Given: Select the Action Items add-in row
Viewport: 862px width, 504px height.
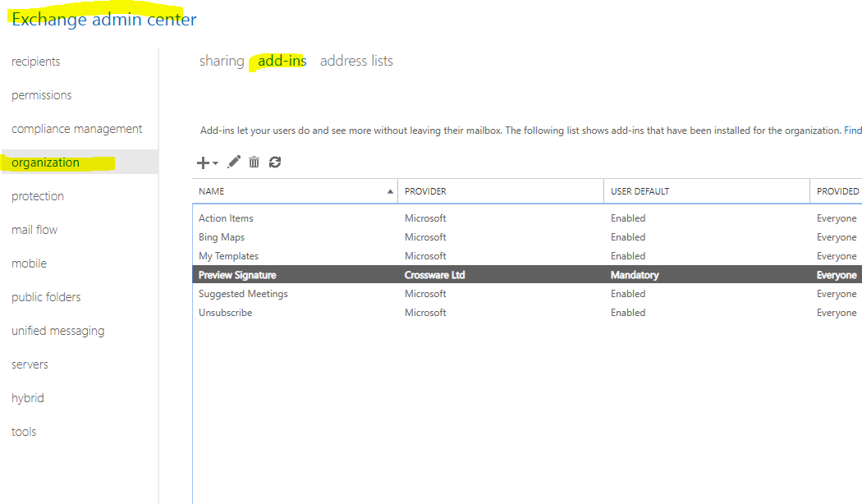Looking at the screenshot, I should click(x=527, y=218).
